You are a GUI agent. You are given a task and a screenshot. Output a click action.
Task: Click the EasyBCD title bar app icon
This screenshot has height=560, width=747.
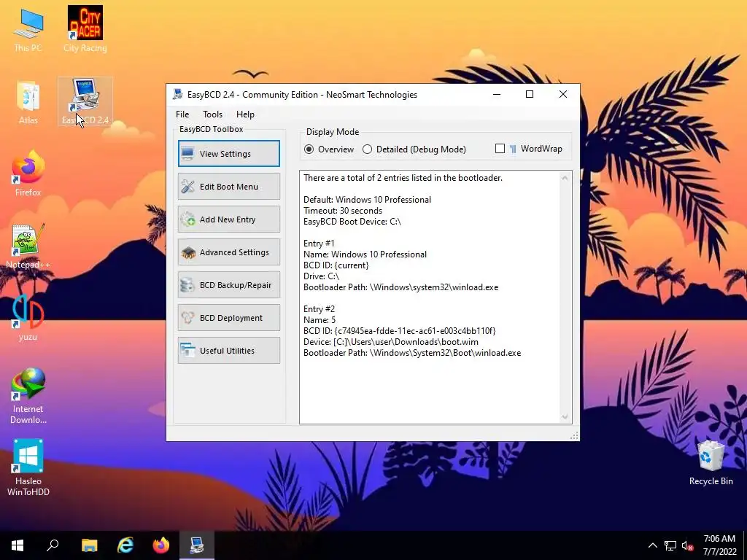[178, 94]
